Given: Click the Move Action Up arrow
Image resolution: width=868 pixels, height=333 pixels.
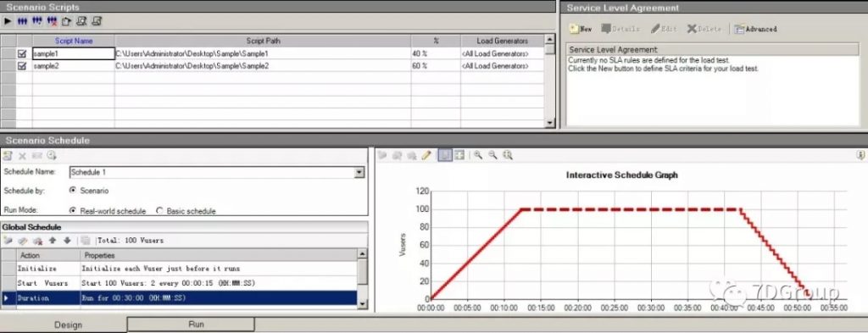Looking at the screenshot, I should (x=53, y=241).
